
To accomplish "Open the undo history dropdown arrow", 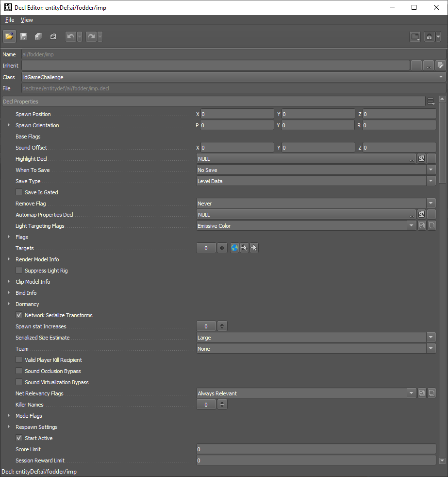I will [x=79, y=36].
